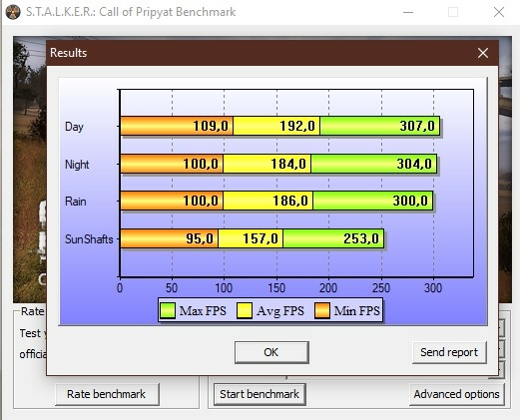Click the Night row label

point(77,165)
